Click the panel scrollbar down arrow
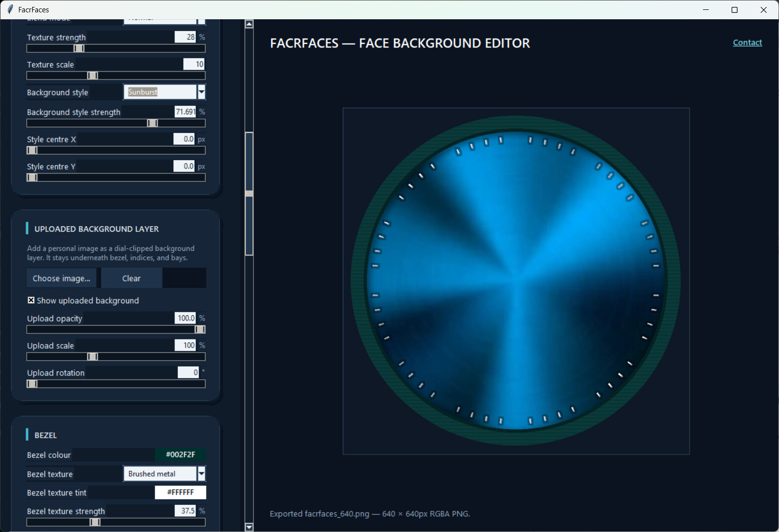Screen dimensions: 779x532 click(249, 527)
